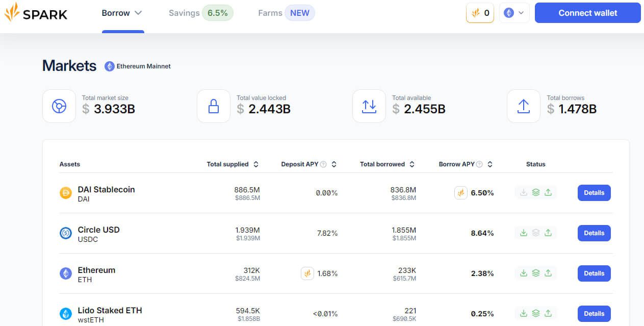Click the Circle USD asset name
Image resolution: width=644 pixels, height=326 pixels.
tap(99, 230)
